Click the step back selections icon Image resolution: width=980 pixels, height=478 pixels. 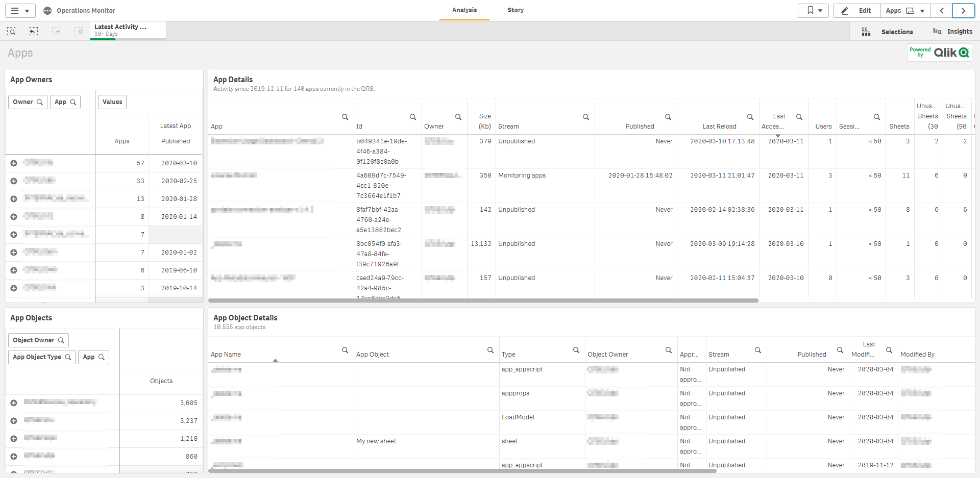(34, 32)
